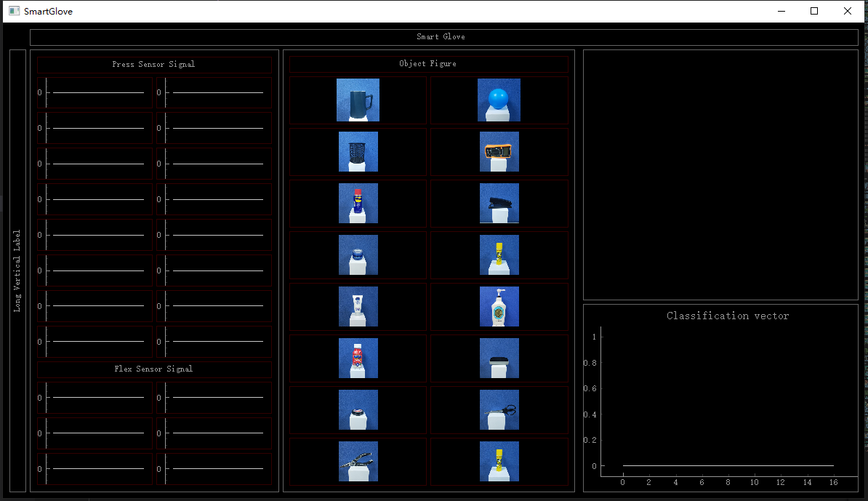The height and width of the screenshot is (501, 868).
Task: Select the WD-40 spray can image
Action: tap(358, 204)
